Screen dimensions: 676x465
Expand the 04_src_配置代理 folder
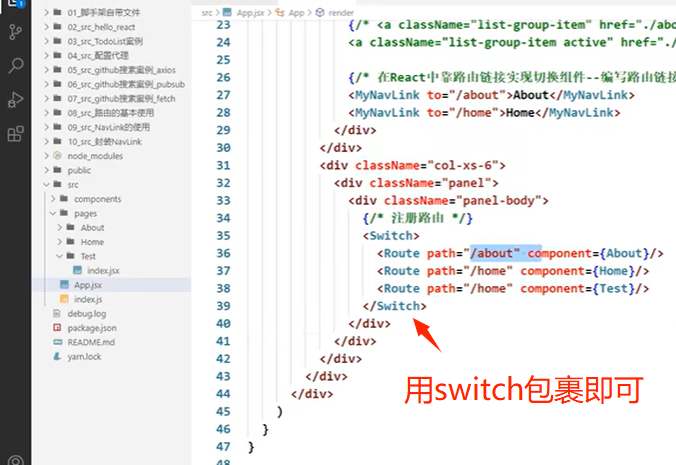46,55
